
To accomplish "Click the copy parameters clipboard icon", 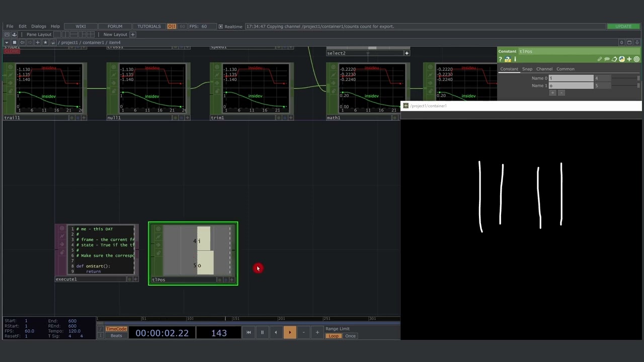I will click(x=614, y=59).
